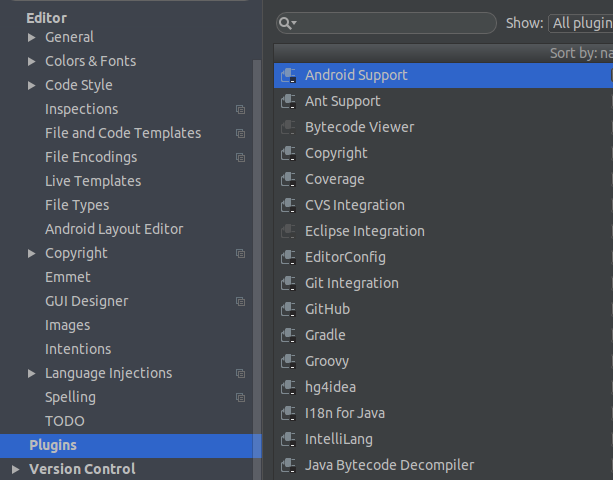Open File Types settings

(x=77, y=206)
